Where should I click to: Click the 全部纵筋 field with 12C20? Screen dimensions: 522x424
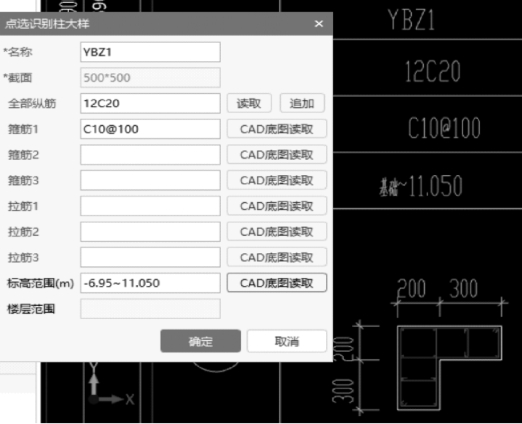[x=150, y=103]
